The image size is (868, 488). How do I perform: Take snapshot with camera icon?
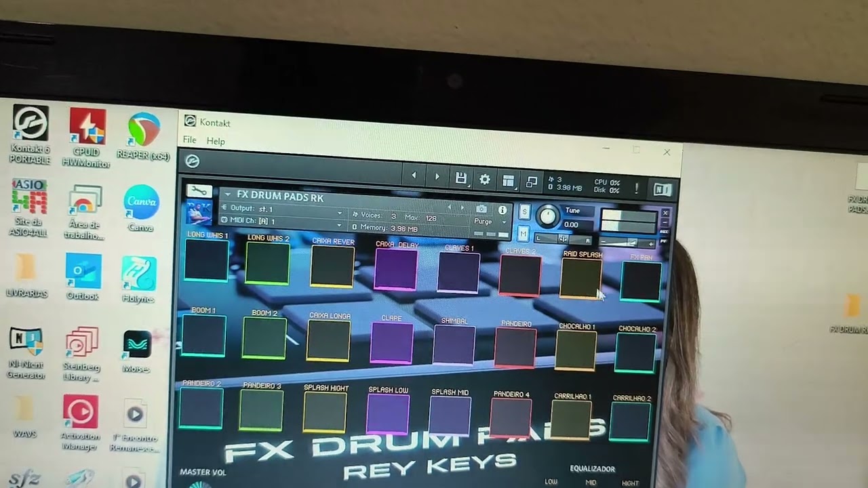(x=481, y=209)
